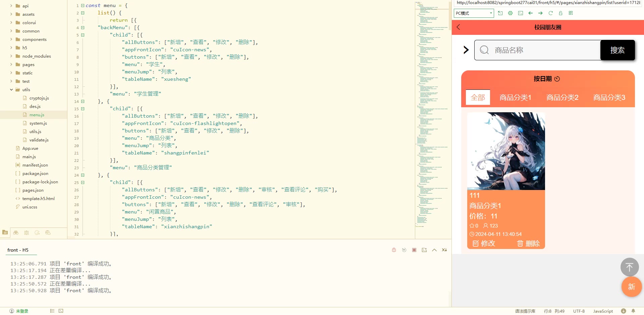The image size is (644, 315).
Task: Click the browser refresh icon
Action: (550, 13)
